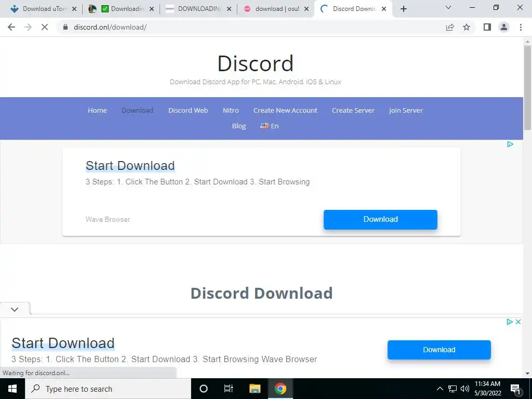Open the Nitro menu item
Image resolution: width=532 pixels, height=399 pixels.
(x=231, y=110)
